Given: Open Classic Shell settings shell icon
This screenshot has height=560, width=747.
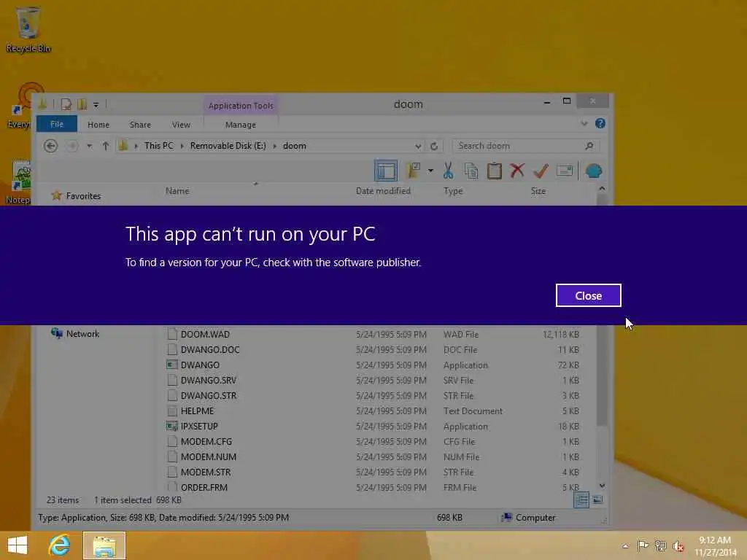Looking at the screenshot, I should 593,171.
